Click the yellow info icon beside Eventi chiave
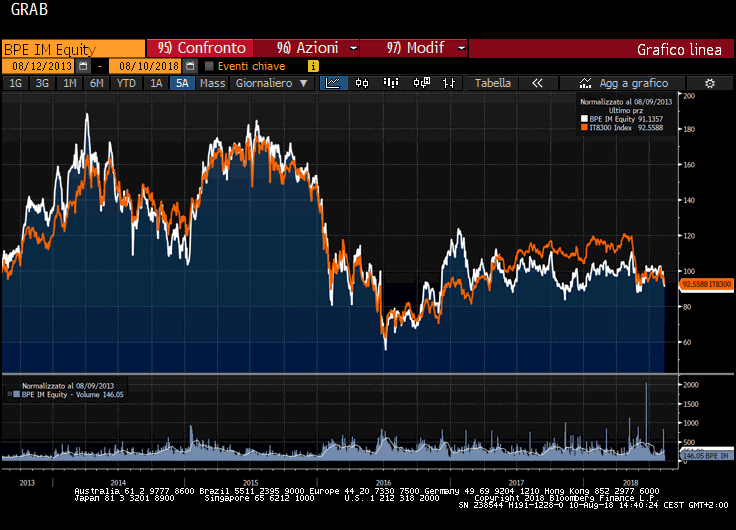736x530 pixels. pos(313,66)
